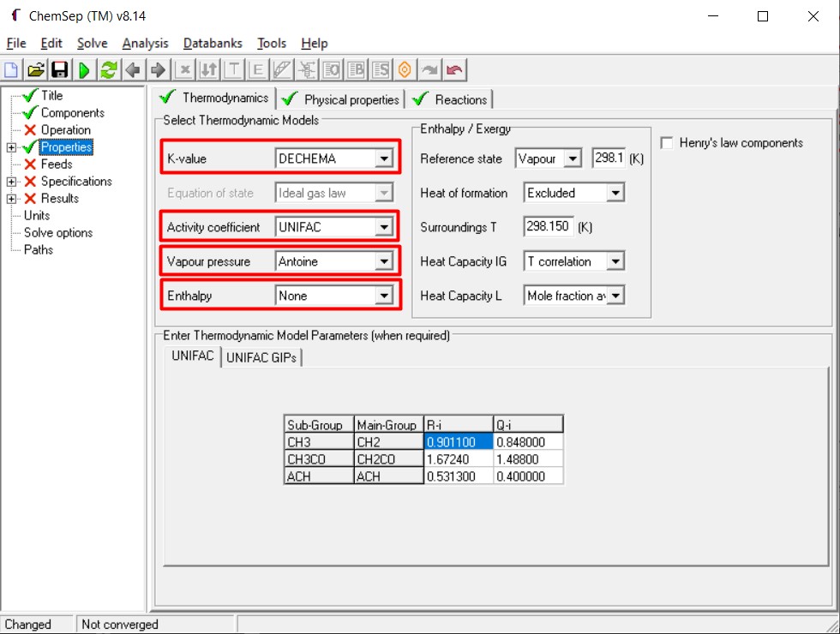Image resolution: width=840 pixels, height=634 pixels.
Task: Click the Surroundings T input field
Action: pyautogui.click(x=549, y=227)
